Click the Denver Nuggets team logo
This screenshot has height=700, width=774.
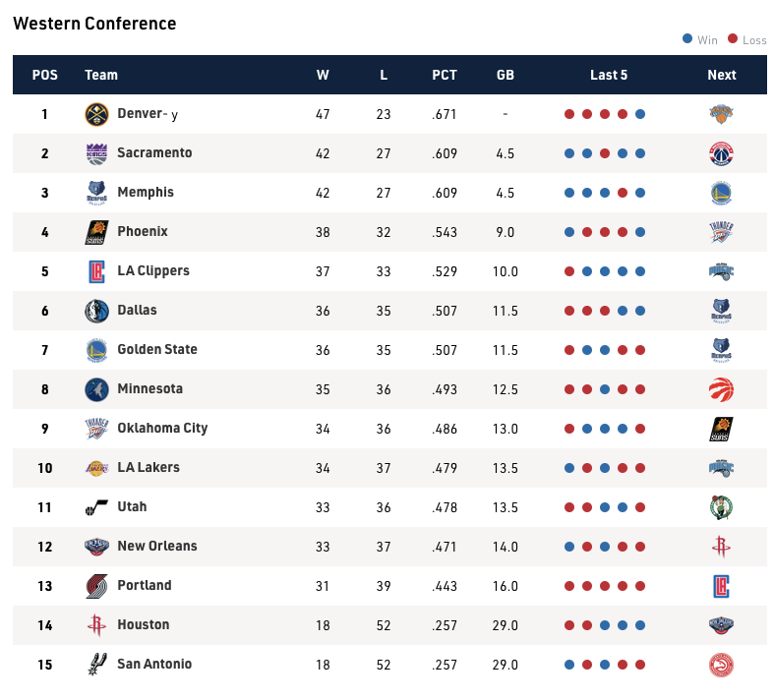click(x=96, y=114)
